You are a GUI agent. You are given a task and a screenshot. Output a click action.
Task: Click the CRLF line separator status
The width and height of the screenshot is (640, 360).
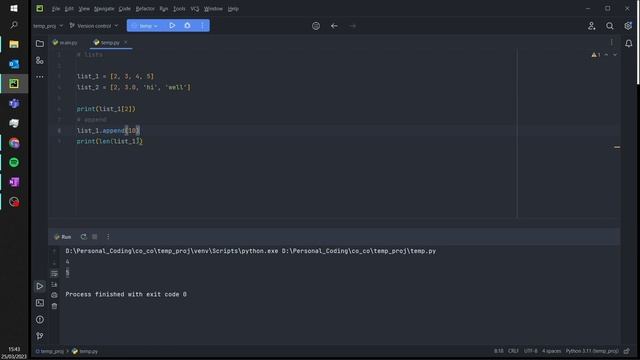[513, 351]
